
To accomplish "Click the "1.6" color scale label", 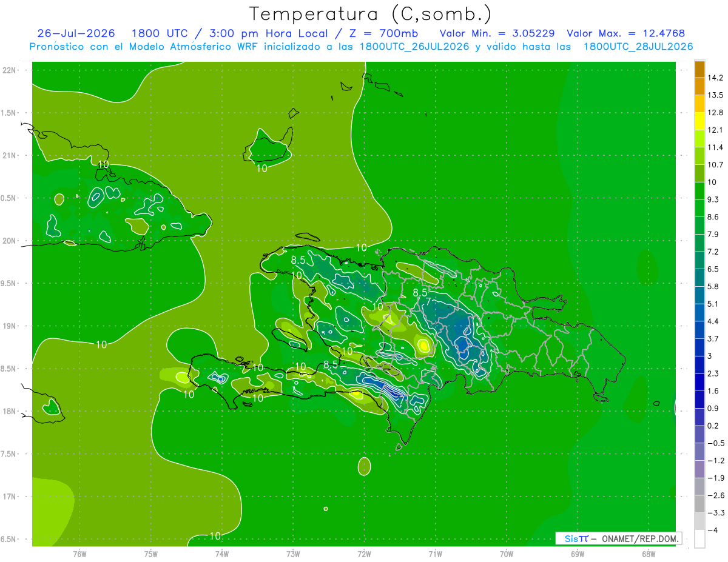I will pyautogui.click(x=714, y=391).
